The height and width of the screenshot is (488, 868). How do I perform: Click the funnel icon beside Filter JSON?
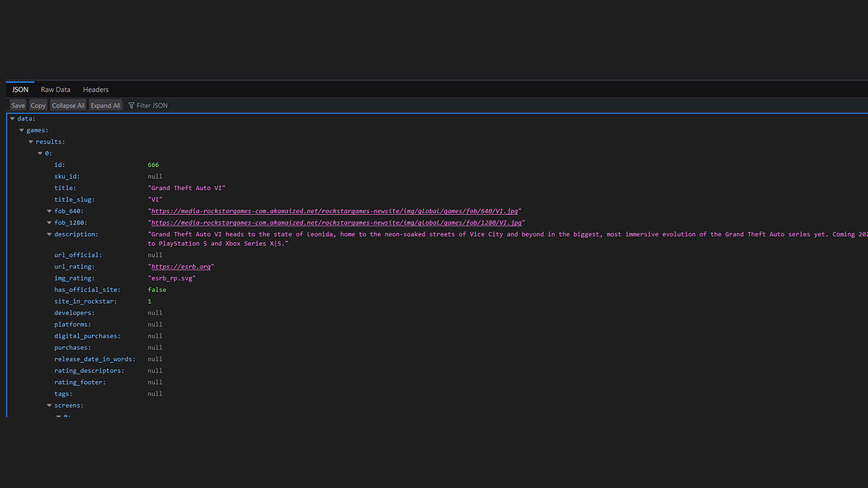pyautogui.click(x=132, y=106)
